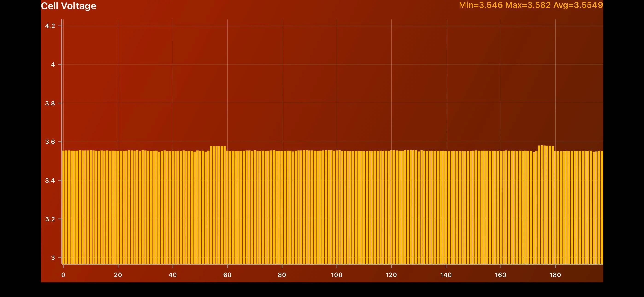This screenshot has height=297, width=644.
Task: Select the 20 label on the cell axis
Action: point(118,275)
